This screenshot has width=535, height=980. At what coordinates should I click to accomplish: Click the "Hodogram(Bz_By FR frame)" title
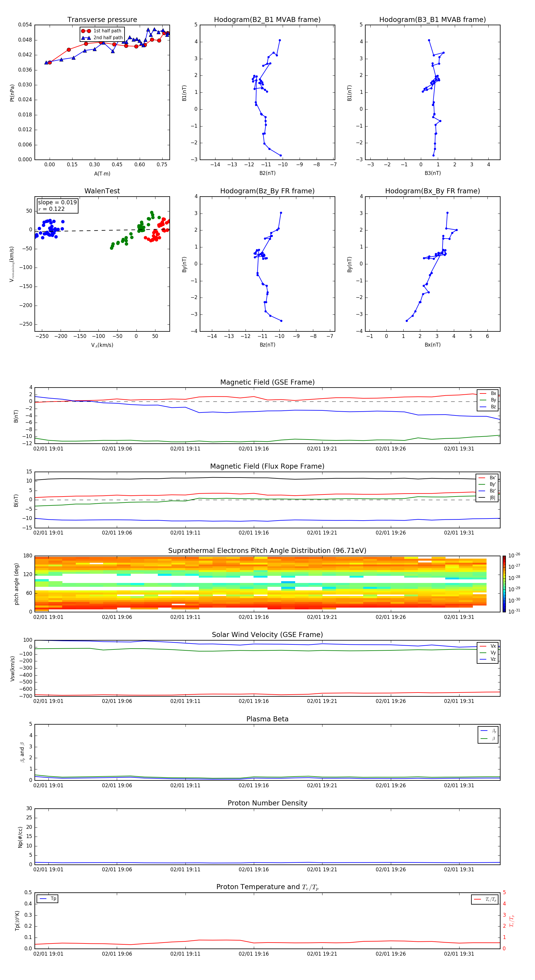(x=267, y=191)
